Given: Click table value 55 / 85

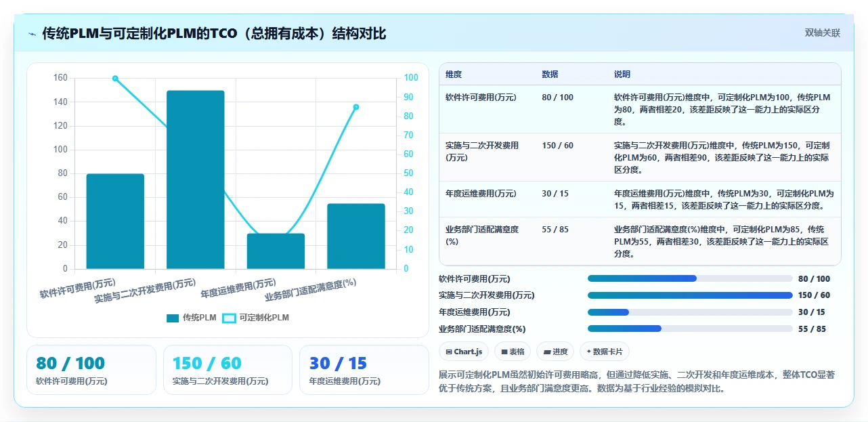Looking at the screenshot, I should pos(556,230).
